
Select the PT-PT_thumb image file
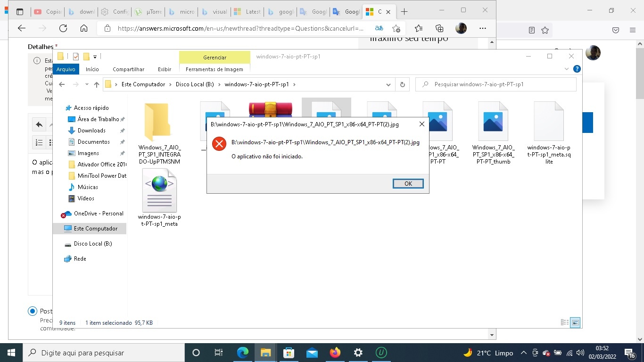493,133
